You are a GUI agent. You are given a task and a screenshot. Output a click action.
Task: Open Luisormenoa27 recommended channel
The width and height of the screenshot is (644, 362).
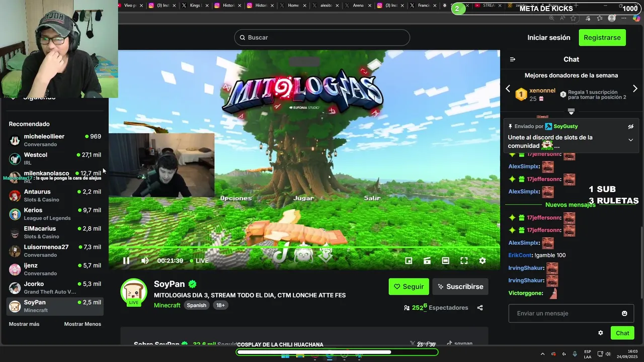[55, 251]
